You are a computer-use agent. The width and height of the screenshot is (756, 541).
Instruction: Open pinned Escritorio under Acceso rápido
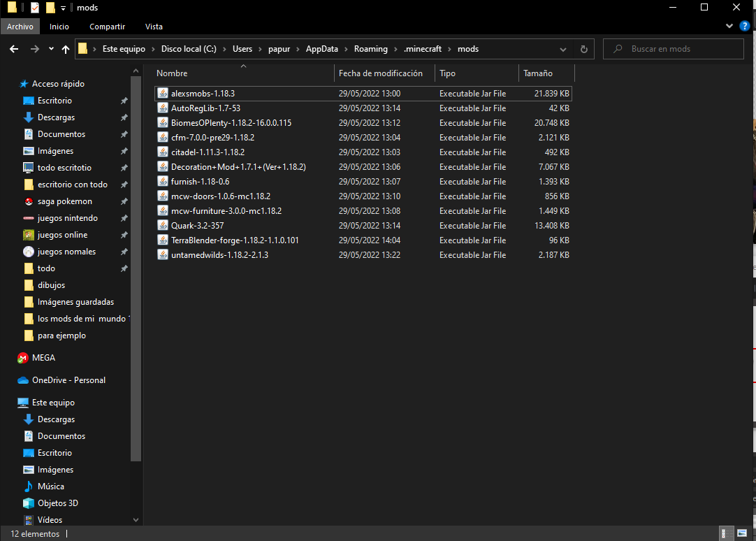click(54, 101)
